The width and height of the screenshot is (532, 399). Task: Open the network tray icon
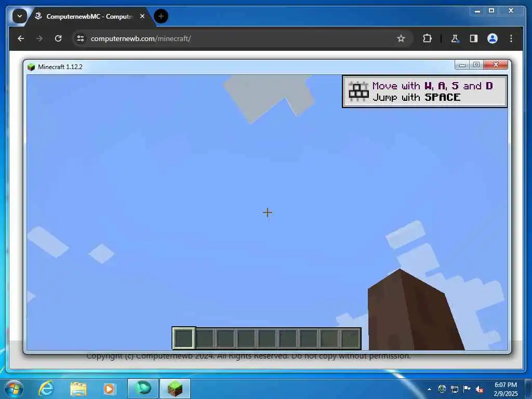[455, 389]
